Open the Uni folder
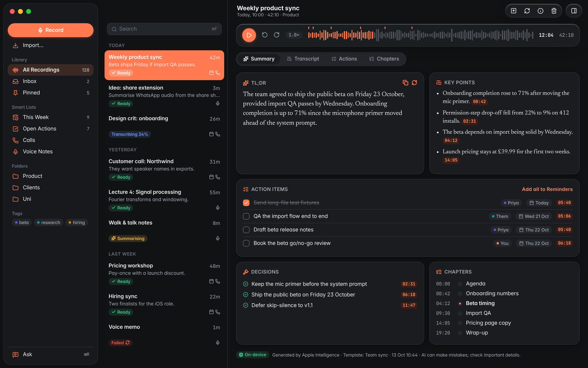 pyautogui.click(x=51, y=199)
